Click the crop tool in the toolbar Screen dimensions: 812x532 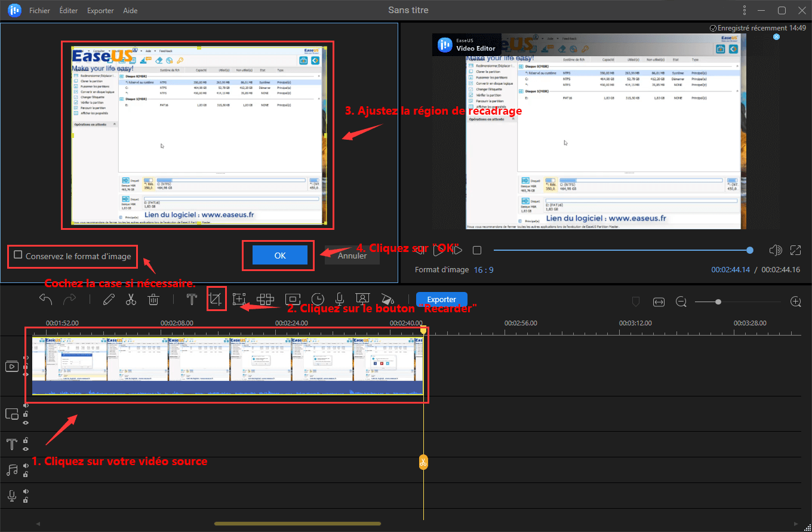coord(216,300)
